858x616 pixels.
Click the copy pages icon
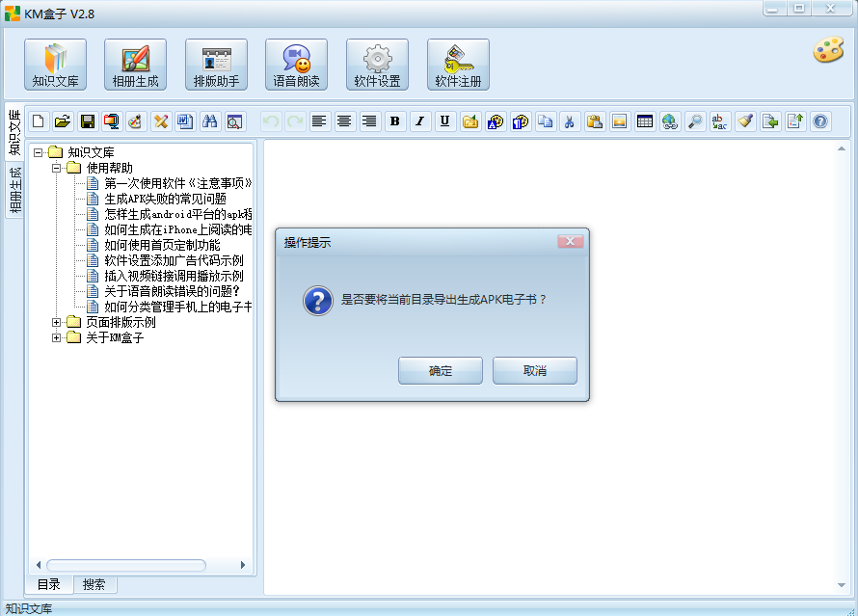point(545,121)
